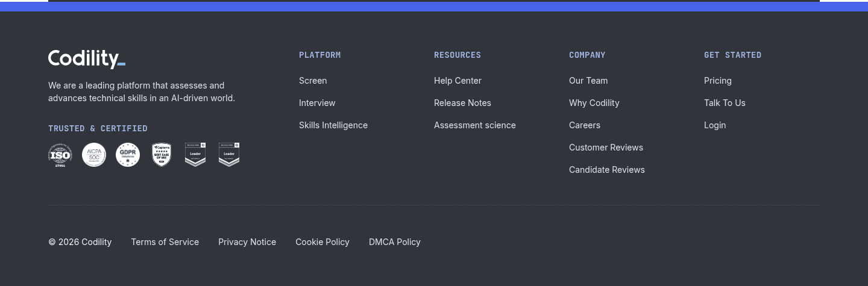Click the COMPANY column heading
This screenshot has height=286, width=868.
(587, 55)
